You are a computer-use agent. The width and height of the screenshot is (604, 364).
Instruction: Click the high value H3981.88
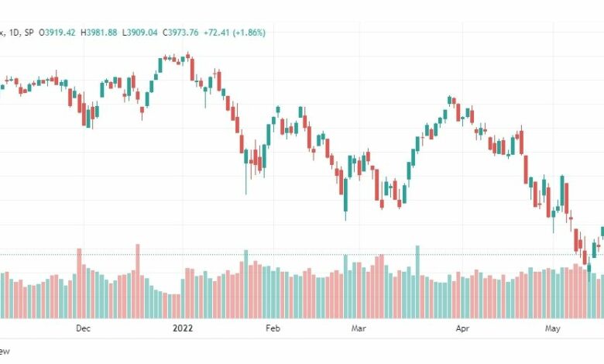pyautogui.click(x=98, y=33)
